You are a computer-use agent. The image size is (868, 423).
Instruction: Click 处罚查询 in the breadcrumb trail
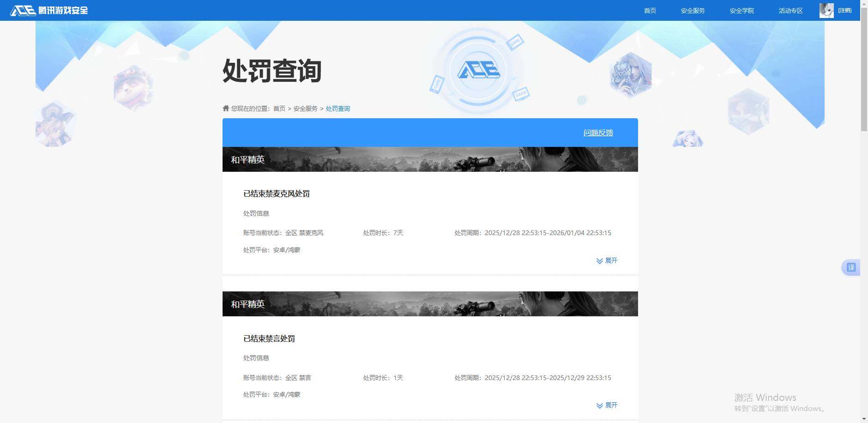[338, 108]
